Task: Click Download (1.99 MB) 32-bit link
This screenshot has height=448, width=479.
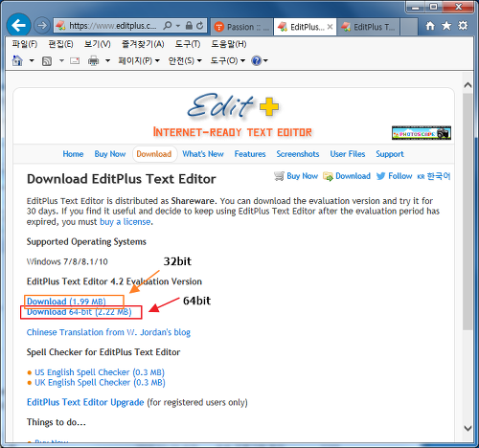Action: pyautogui.click(x=66, y=302)
